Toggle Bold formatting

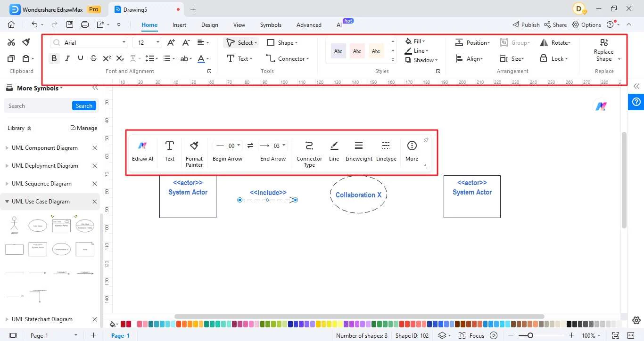click(x=54, y=58)
